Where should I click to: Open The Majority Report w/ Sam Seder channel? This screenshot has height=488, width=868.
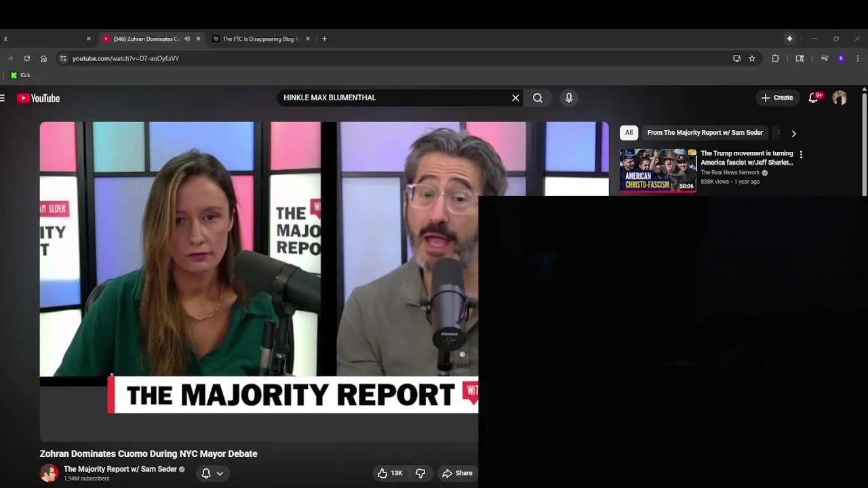coord(120,469)
